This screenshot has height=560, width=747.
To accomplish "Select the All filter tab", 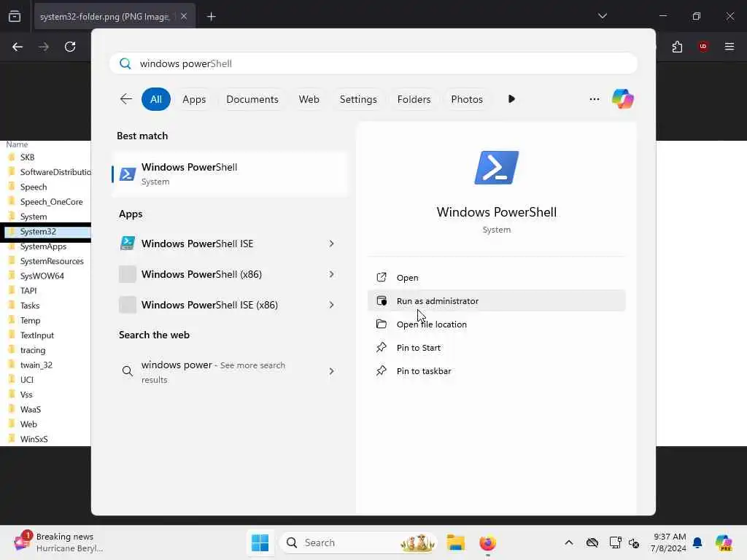I will 156,99.
